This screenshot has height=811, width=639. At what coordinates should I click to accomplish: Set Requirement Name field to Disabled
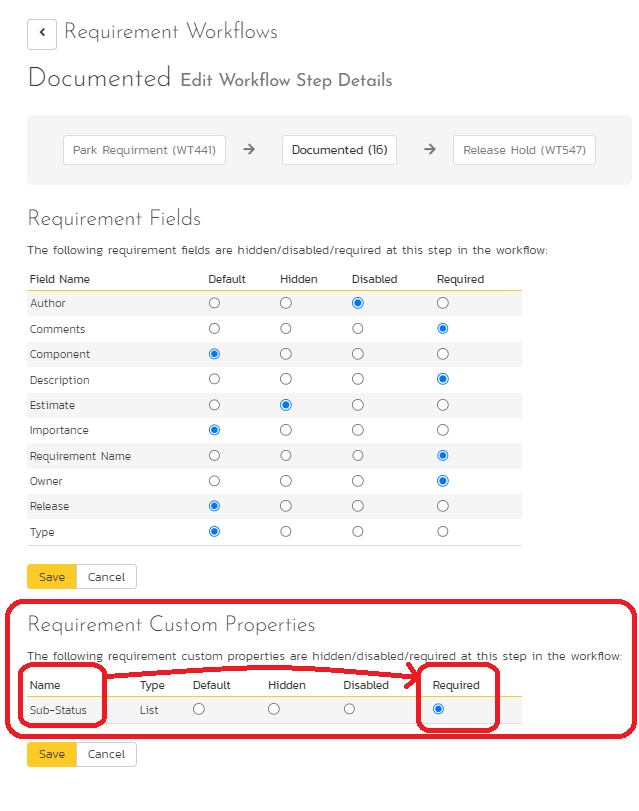point(358,456)
